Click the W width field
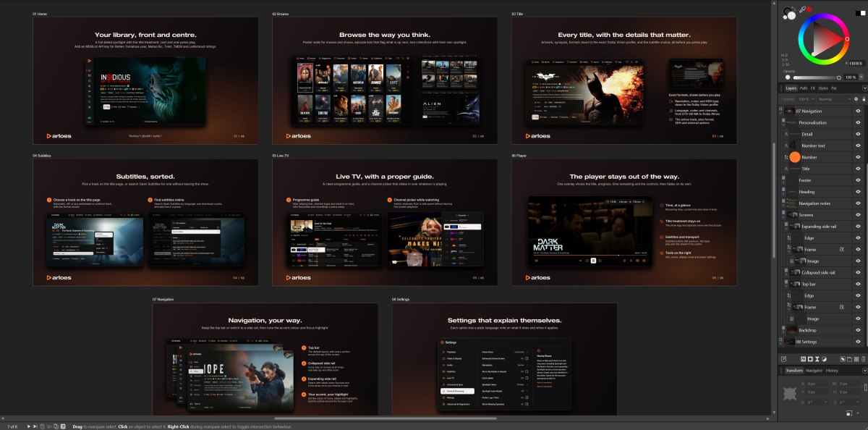Image resolution: width=868 pixels, height=430 pixels. 849,384
